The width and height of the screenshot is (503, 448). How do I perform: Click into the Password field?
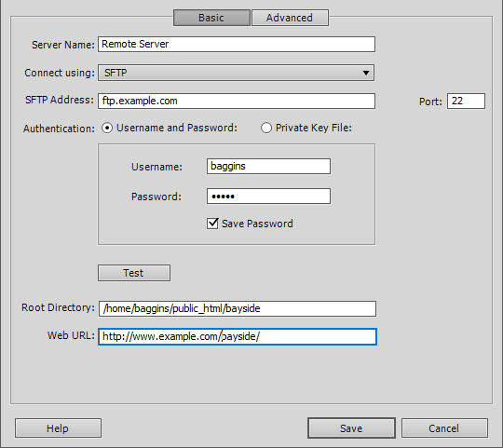click(x=268, y=196)
